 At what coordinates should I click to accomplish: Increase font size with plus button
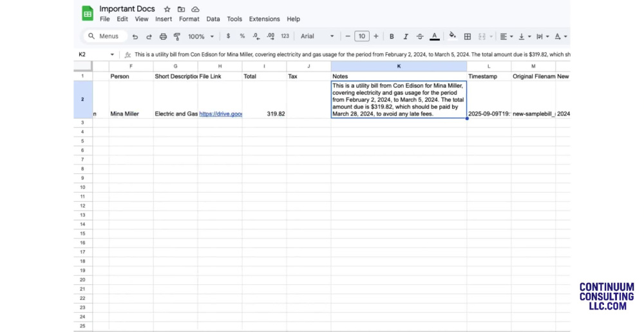(x=376, y=36)
